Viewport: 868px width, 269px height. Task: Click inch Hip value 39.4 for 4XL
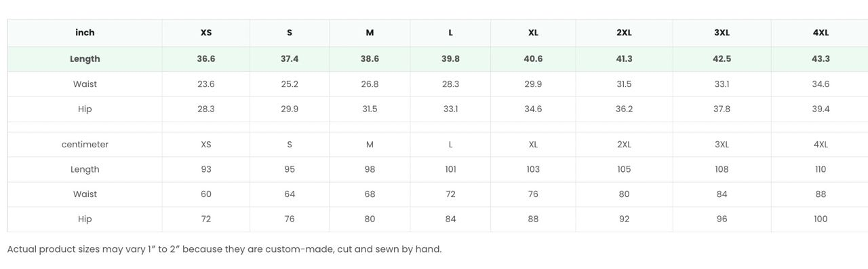[x=821, y=109]
